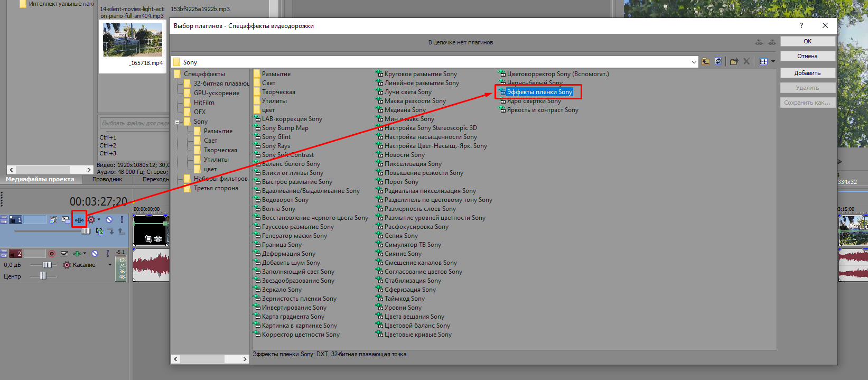The image size is (868, 380).
Task: Select Гауссово размытие Sony plugin
Action: [x=294, y=227]
